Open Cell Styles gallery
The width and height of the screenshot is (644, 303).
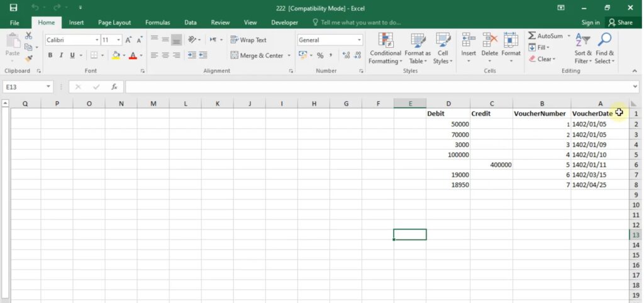(443, 48)
